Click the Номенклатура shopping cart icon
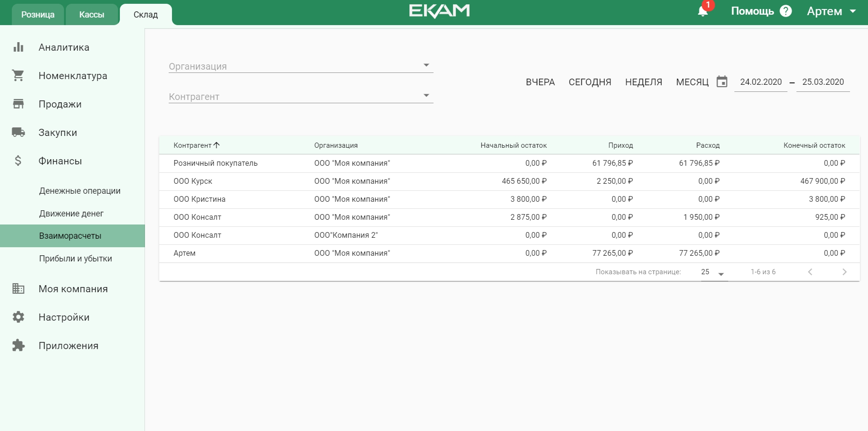 (18, 75)
